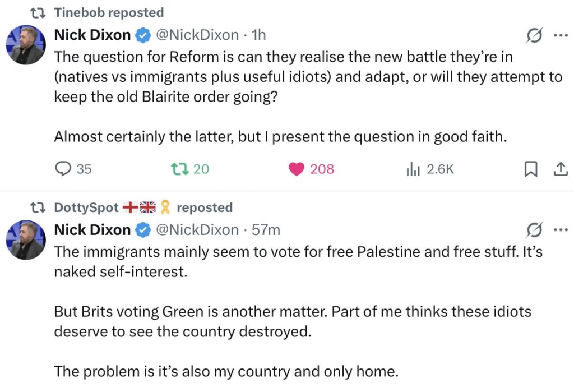The width and height of the screenshot is (574, 392).
Task: Click @NickDixon handle in second tweet
Action: click(x=196, y=230)
